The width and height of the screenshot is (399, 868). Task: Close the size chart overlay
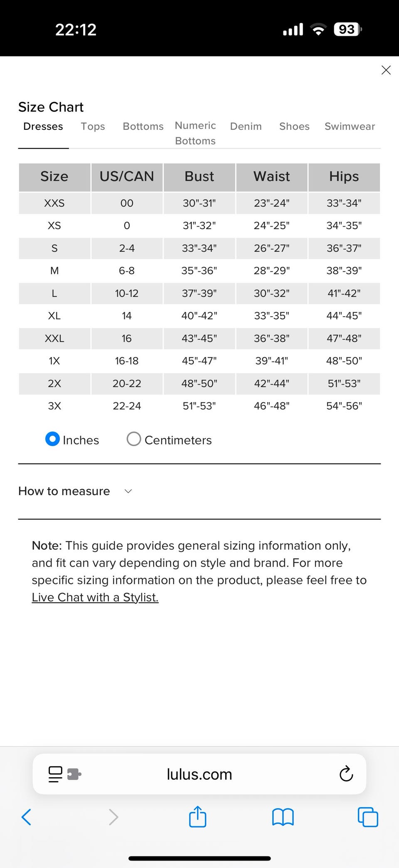(x=386, y=70)
